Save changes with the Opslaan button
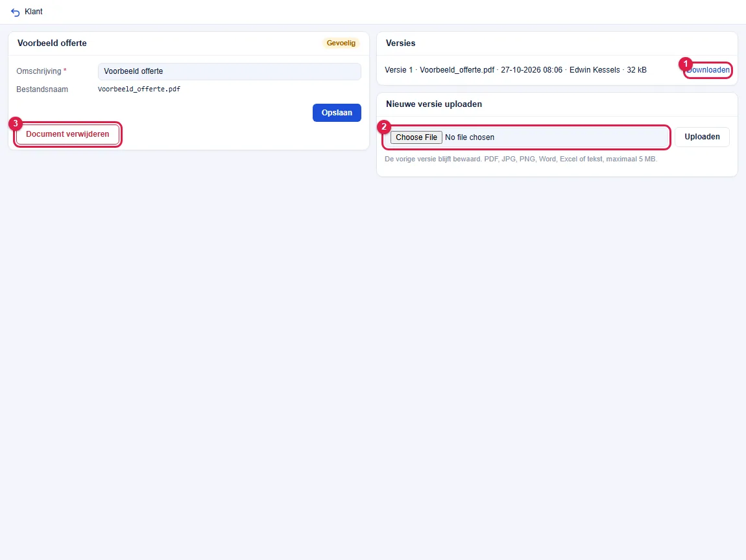The image size is (746, 560). pyautogui.click(x=337, y=113)
